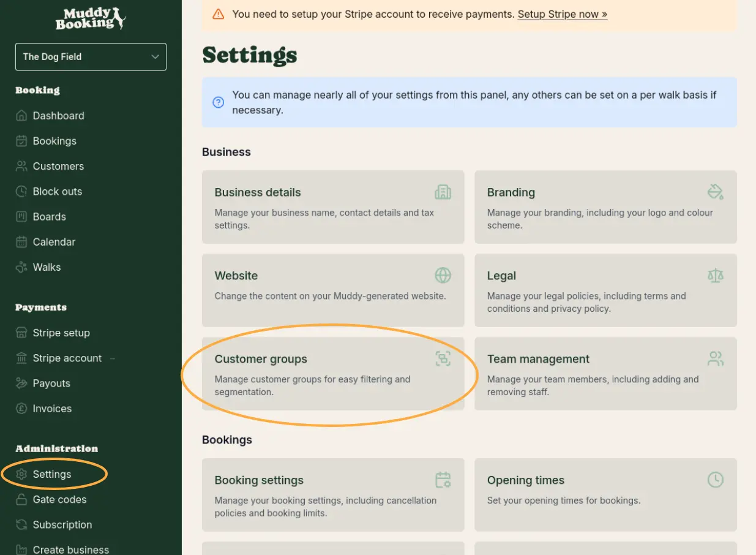The width and height of the screenshot is (756, 555).
Task: Click the Settings gear icon
Action: (21, 474)
